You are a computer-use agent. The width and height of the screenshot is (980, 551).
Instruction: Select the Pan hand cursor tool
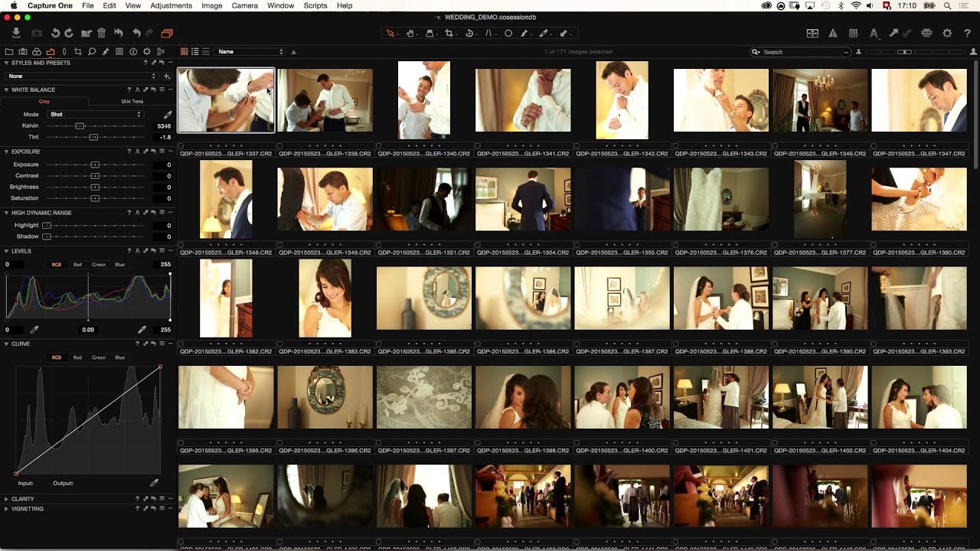click(410, 33)
